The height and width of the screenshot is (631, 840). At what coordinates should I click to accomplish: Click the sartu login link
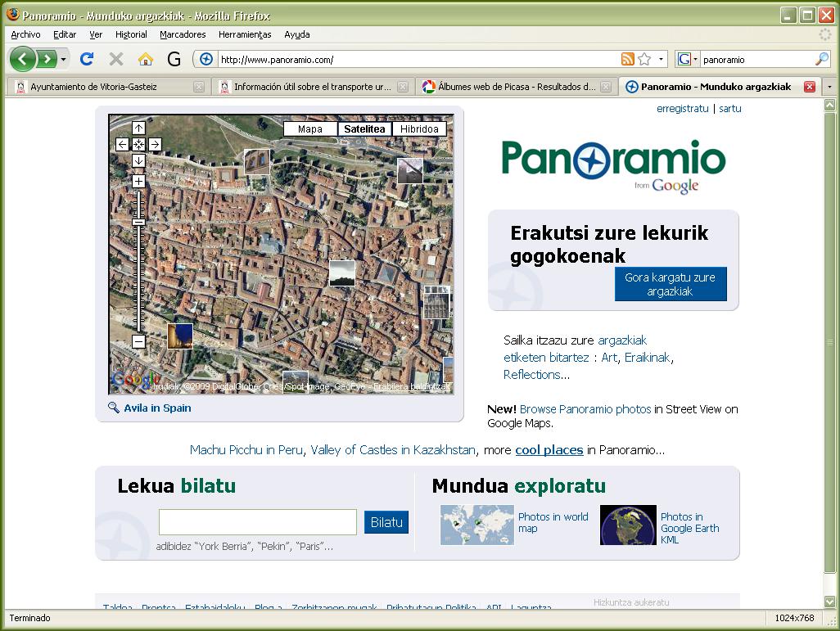(x=729, y=108)
